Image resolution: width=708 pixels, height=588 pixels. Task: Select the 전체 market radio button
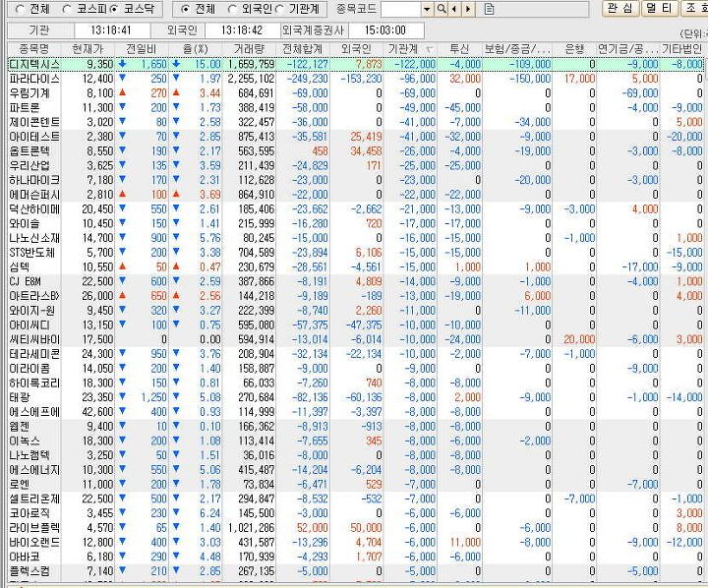[x=21, y=9]
